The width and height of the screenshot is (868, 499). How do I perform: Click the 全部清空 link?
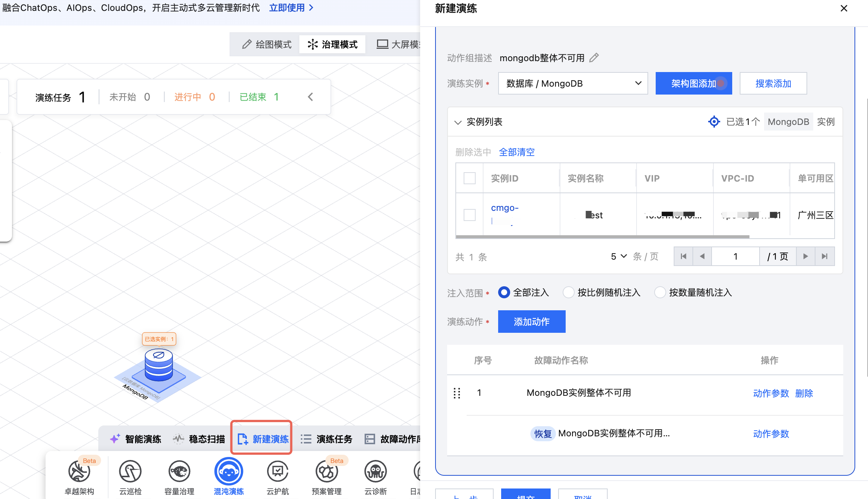(517, 152)
